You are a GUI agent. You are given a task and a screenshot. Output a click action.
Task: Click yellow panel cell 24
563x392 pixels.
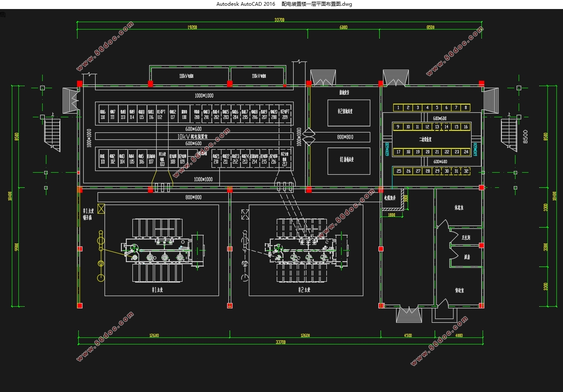coord(466,152)
